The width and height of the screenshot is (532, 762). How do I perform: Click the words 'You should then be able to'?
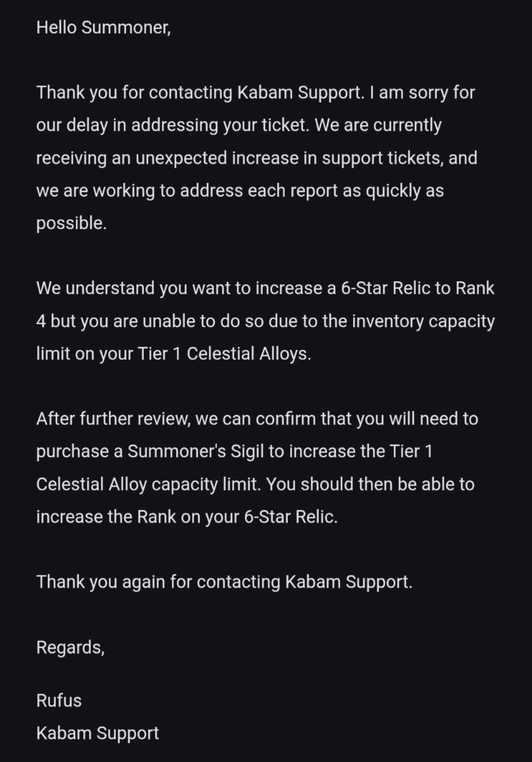click(370, 484)
